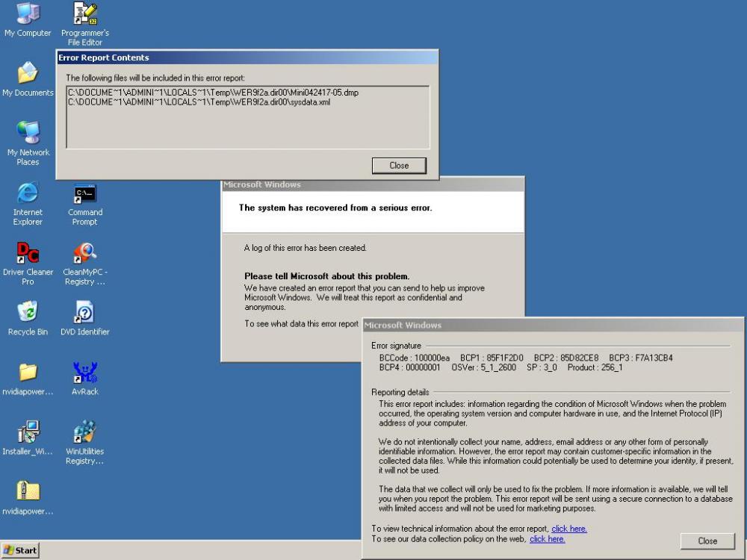Click the BCP2 : 85D82CE8 value

pos(565,358)
